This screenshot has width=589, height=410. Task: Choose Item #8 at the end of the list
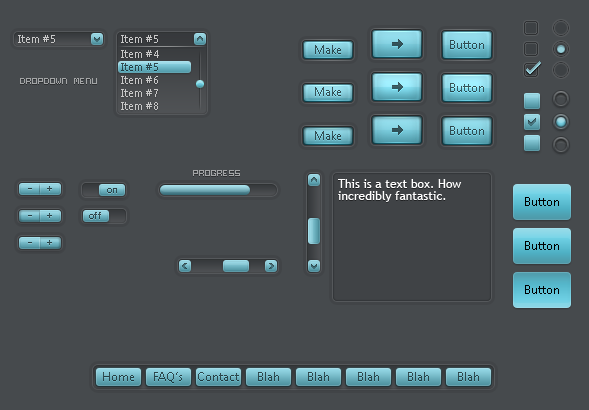coord(155,106)
